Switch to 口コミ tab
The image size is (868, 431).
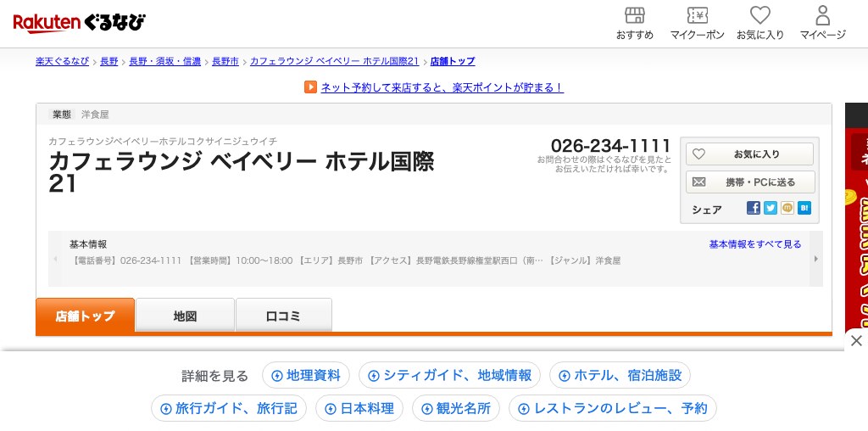click(284, 316)
